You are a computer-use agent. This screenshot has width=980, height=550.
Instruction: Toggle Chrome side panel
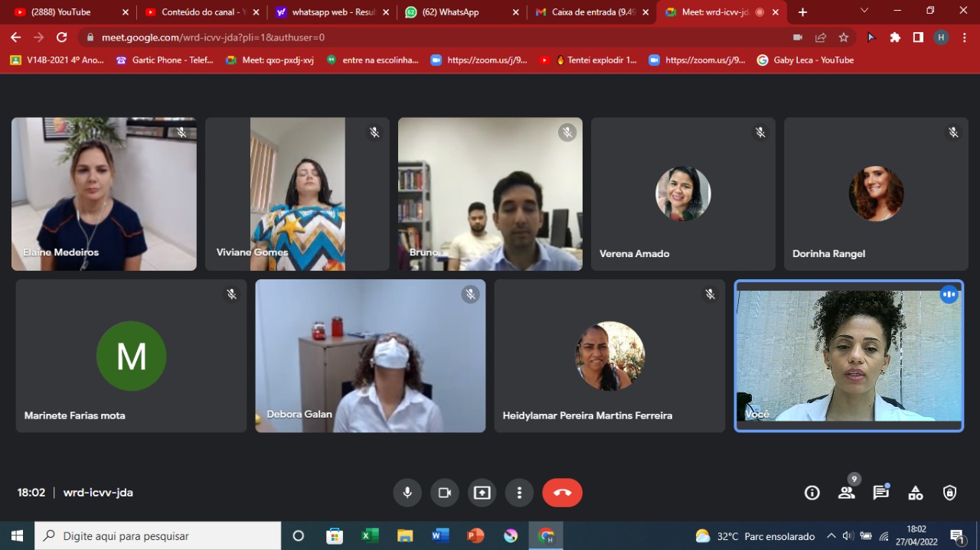coord(918,37)
